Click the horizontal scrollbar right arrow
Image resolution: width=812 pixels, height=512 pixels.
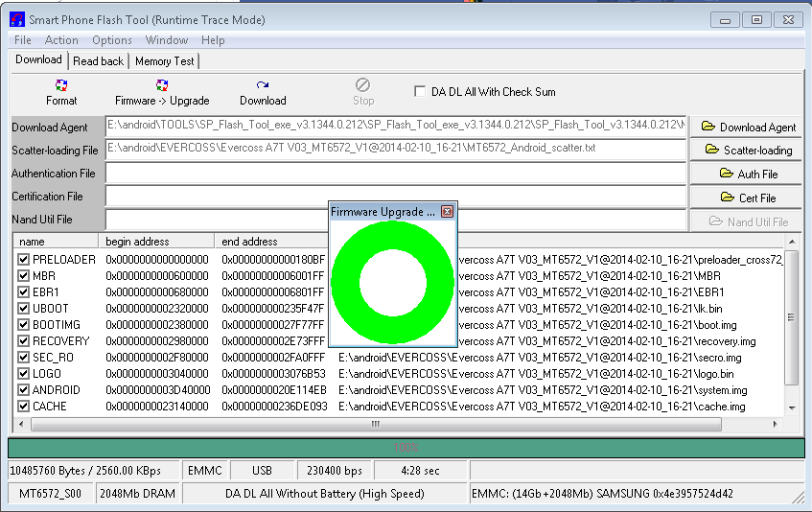(x=776, y=424)
